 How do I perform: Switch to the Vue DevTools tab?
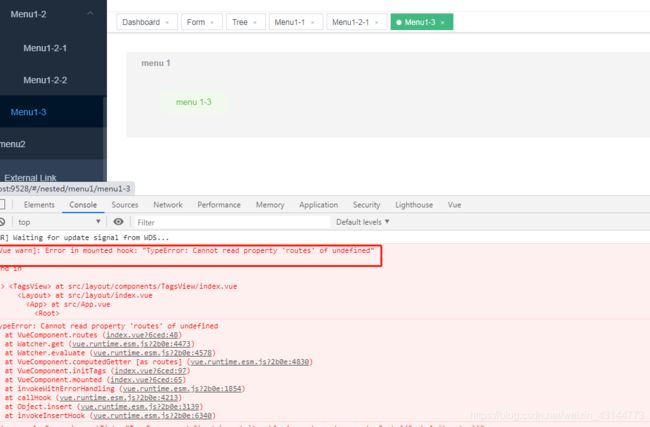click(x=454, y=205)
